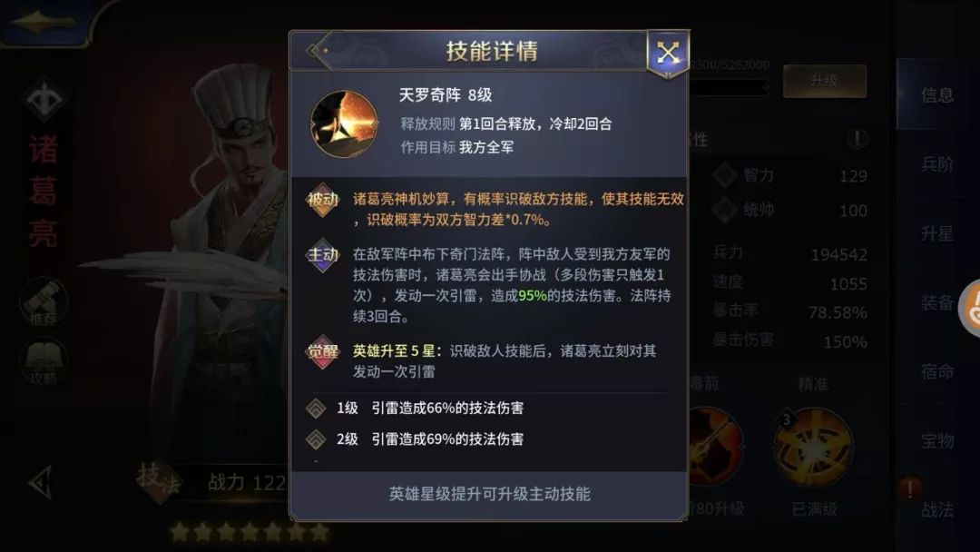The image size is (980, 552).
Task: Click the 升级 button
Action: click(824, 81)
